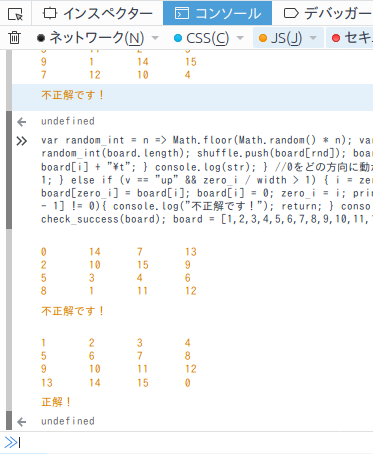This screenshot has height=454, width=373.
Task: Select the check_success(board) code line
Action: [207, 219]
